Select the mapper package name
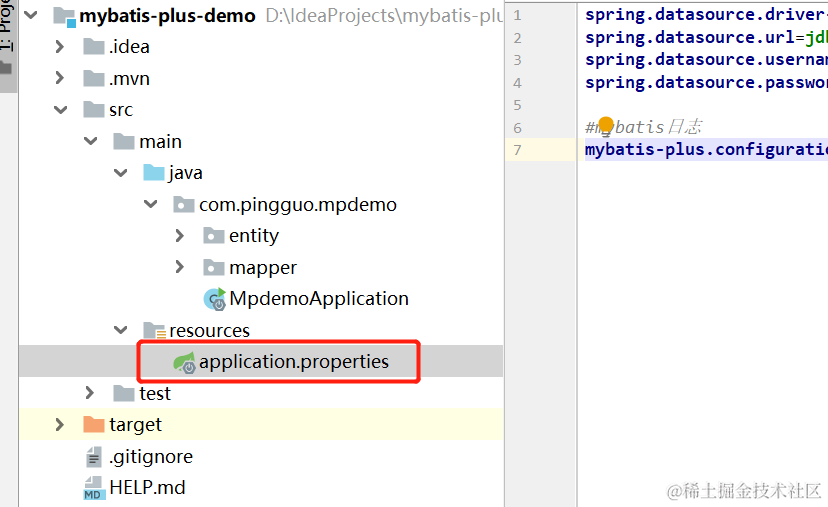 [x=263, y=268]
